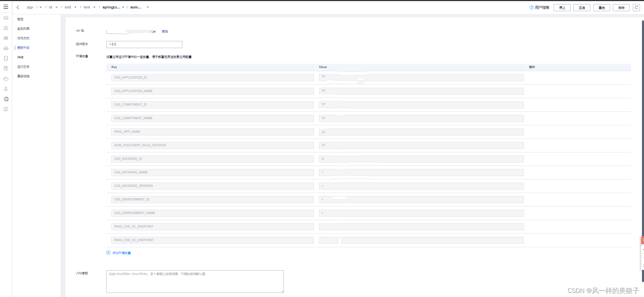Click the value field for CAS_APPLICATION_ID

tap(421, 78)
